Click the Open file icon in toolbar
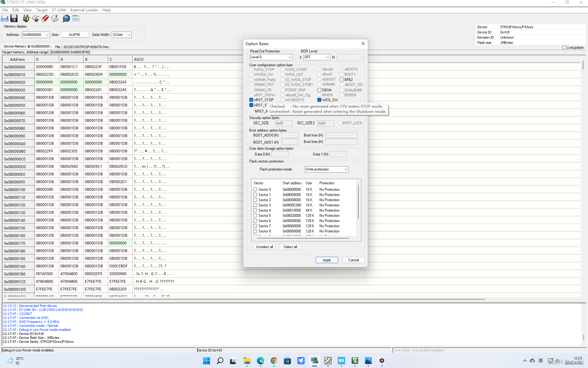Screen dimensions: 588x368 6,18
